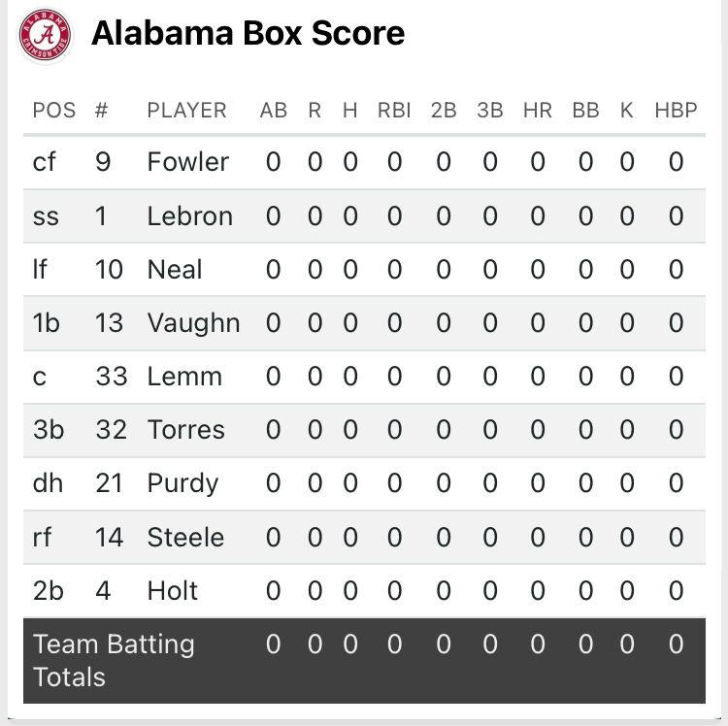Image resolution: width=728 pixels, height=726 pixels.
Task: Select the HR column header
Action: click(537, 110)
